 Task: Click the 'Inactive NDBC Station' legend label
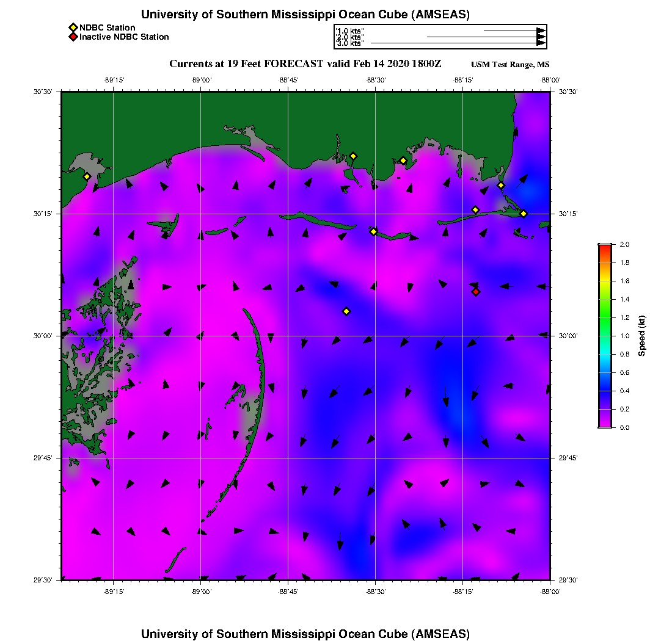point(124,37)
